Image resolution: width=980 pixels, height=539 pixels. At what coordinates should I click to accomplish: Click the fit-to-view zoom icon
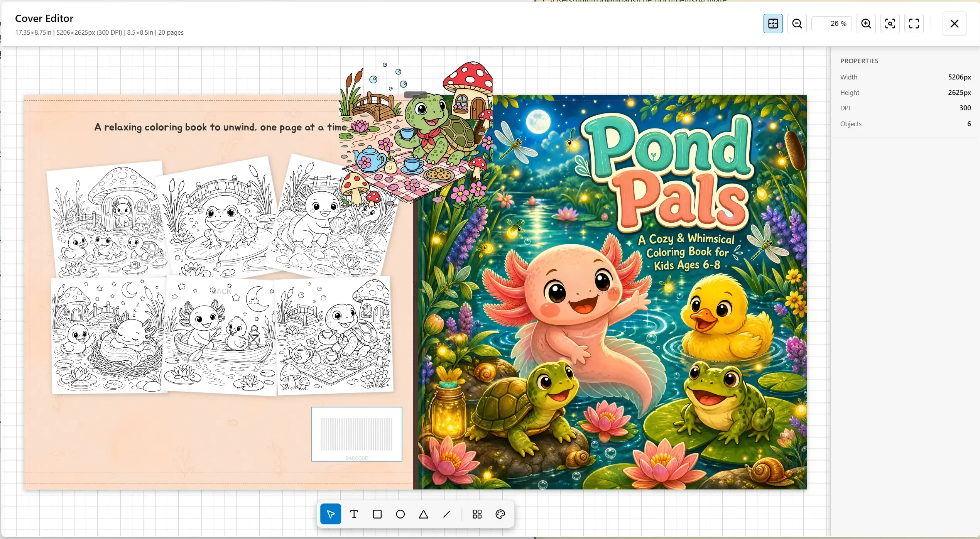click(x=890, y=24)
